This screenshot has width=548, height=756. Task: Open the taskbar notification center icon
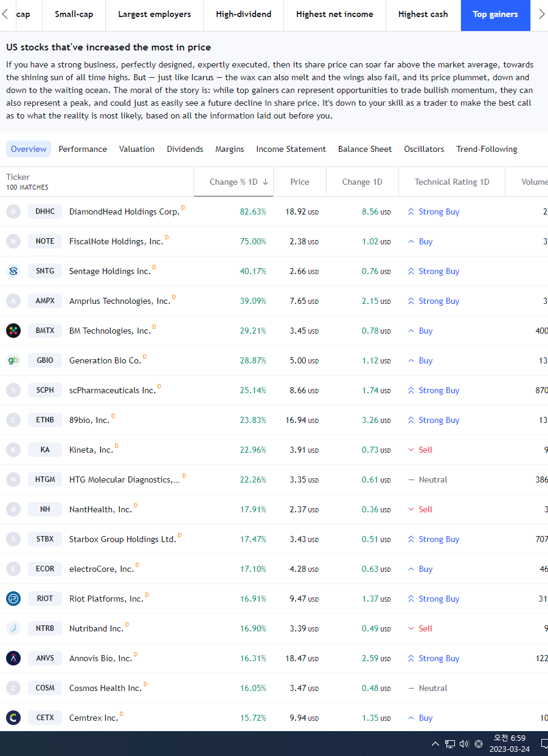tap(544, 744)
